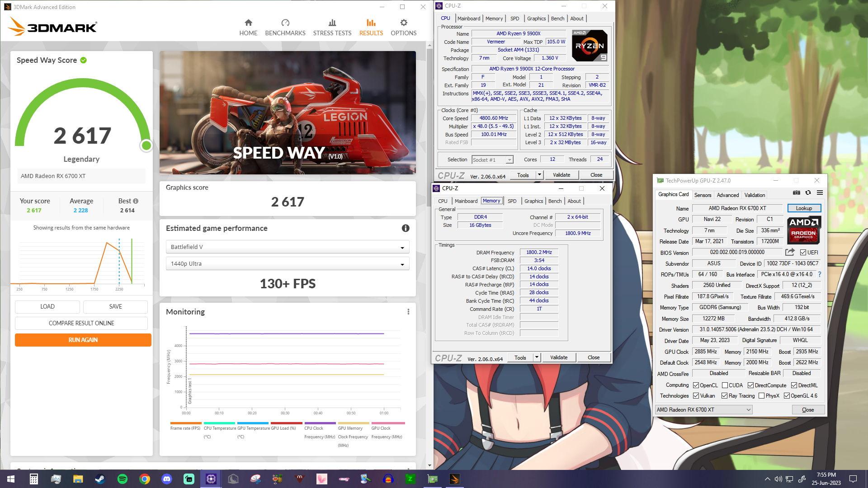Open HOME in 3DMark navigation
Screen dimensions: 868x488
pyautogui.click(x=248, y=28)
